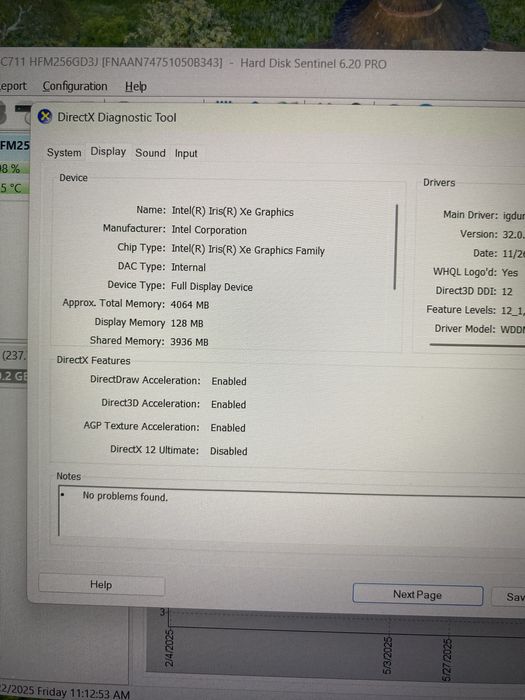Screen dimensions: 525x700
Task: Open the Sound tab
Action: [150, 153]
